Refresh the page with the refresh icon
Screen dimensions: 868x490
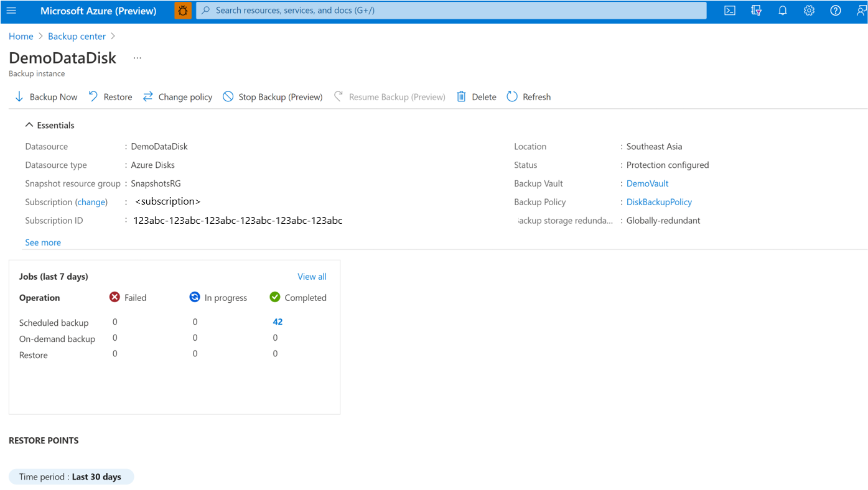point(528,96)
